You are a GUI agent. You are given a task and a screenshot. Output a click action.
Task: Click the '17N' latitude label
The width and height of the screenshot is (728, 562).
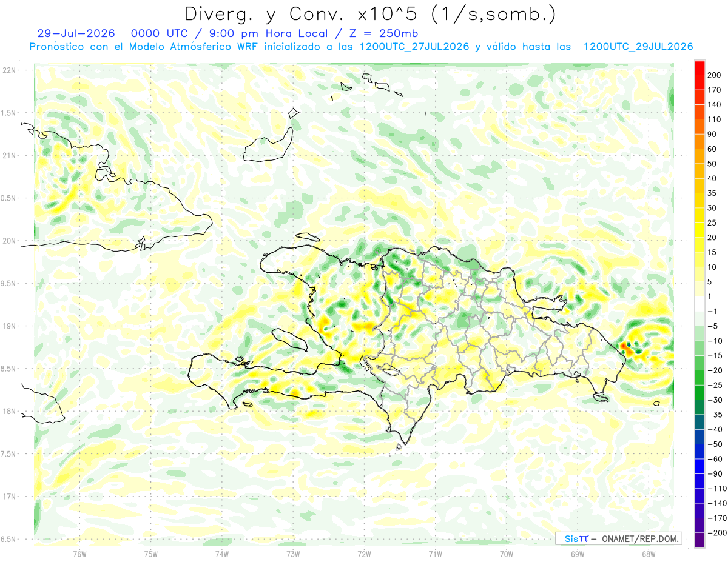pyautogui.click(x=8, y=497)
